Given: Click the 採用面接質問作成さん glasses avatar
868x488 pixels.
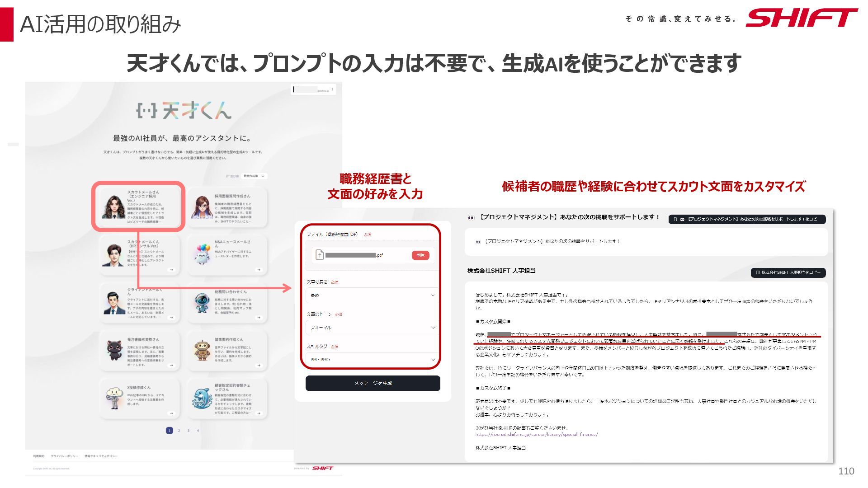Looking at the screenshot, I should coord(202,207).
